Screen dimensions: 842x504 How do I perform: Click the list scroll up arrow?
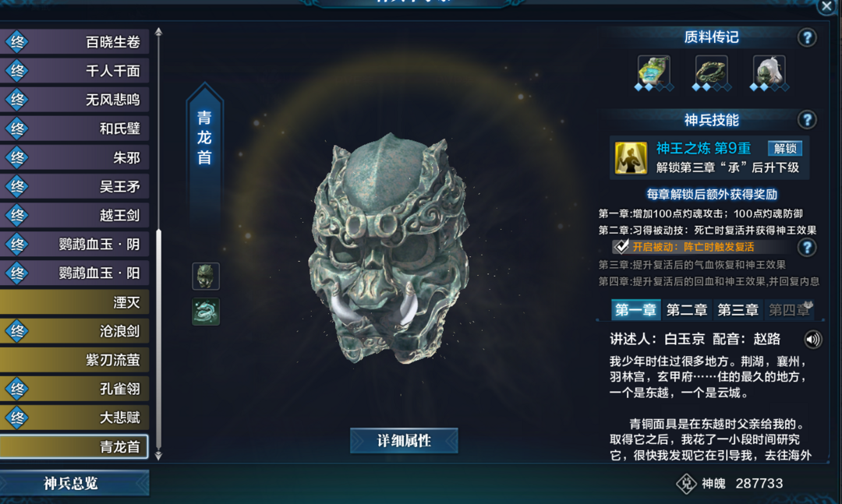(x=158, y=32)
